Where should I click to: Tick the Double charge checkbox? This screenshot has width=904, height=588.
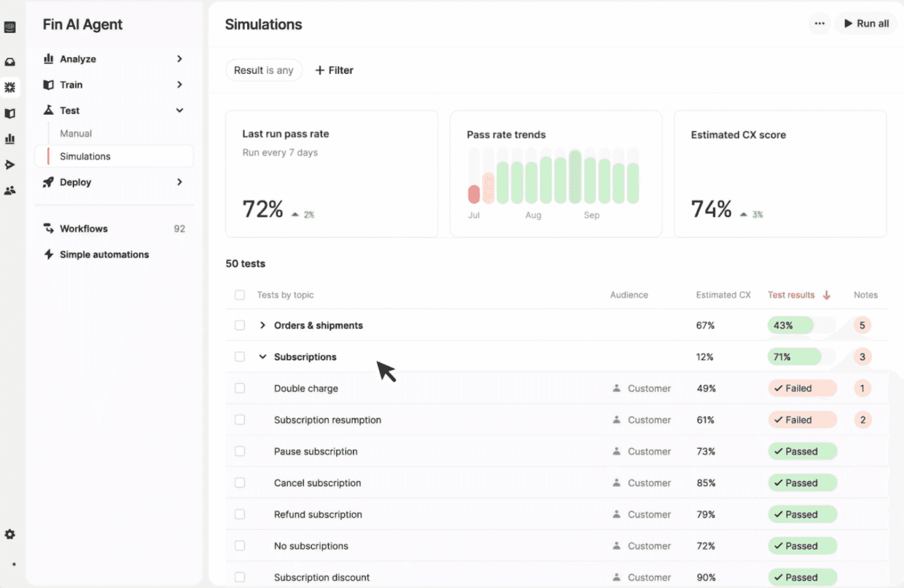(240, 388)
